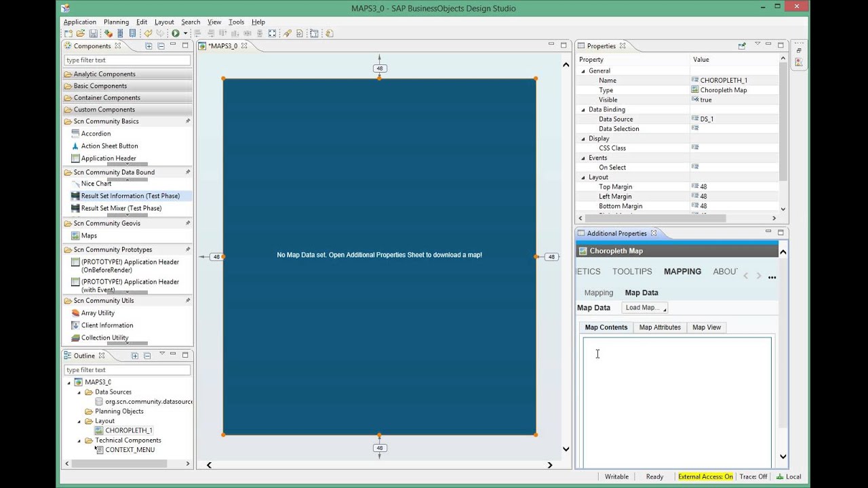Select the Maps component icon

pos(75,236)
